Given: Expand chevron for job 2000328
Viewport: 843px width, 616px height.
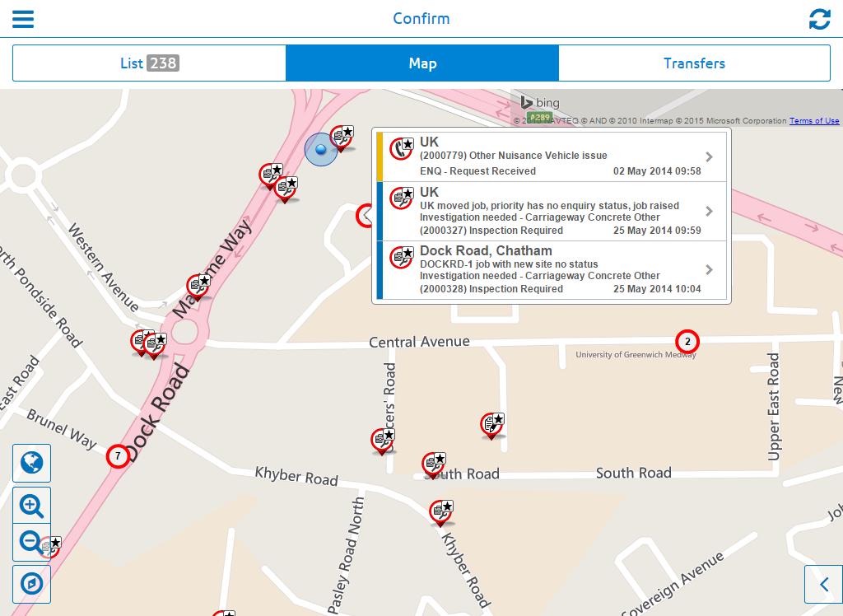Looking at the screenshot, I should (x=709, y=269).
